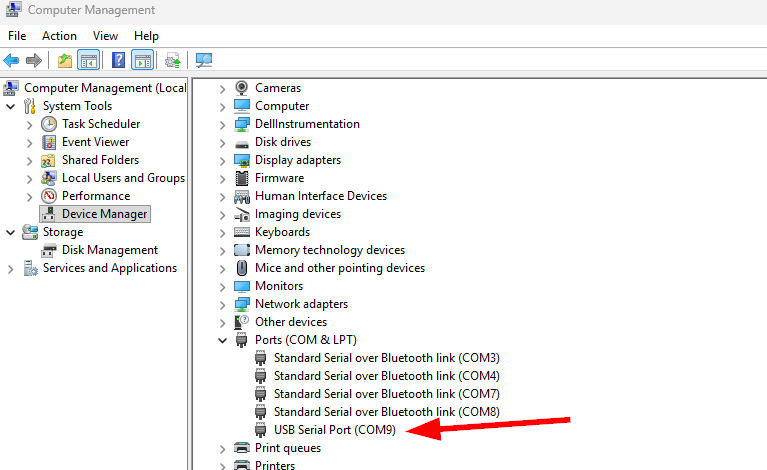Click the Ports (COM & LPT) icon
The height and width of the screenshot is (470, 767).
pyautogui.click(x=242, y=340)
